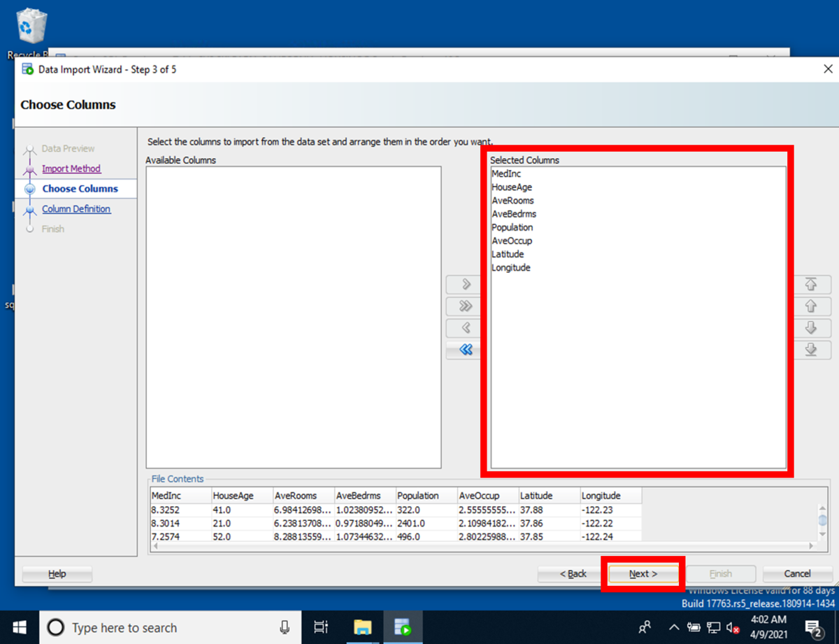The image size is (839, 644).
Task: Open the Windows Start menu
Action: tap(19, 627)
